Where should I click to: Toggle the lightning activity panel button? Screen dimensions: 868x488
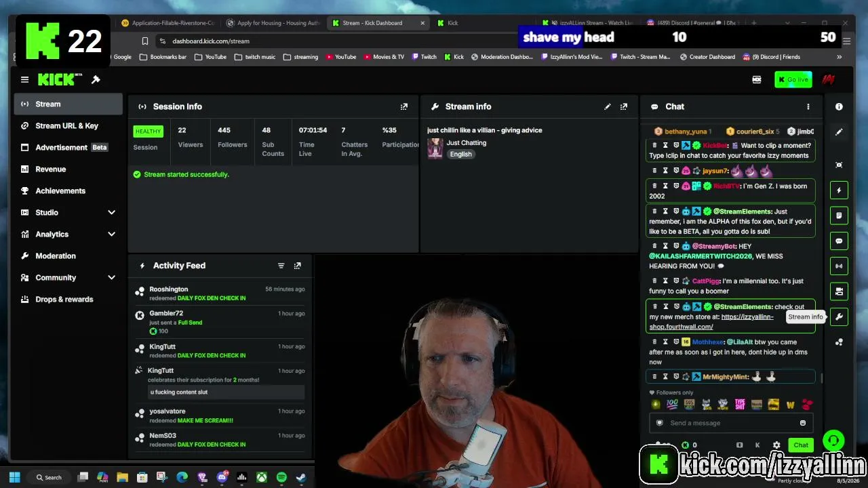coord(839,190)
